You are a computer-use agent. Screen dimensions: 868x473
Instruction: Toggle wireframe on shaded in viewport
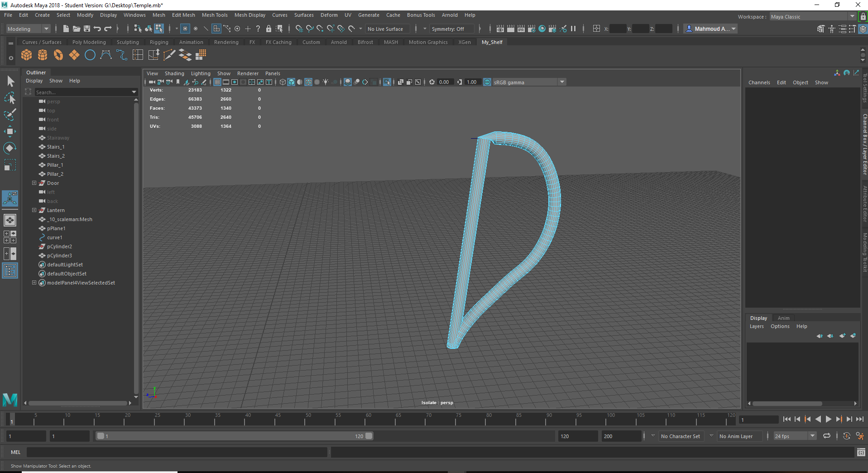308,82
